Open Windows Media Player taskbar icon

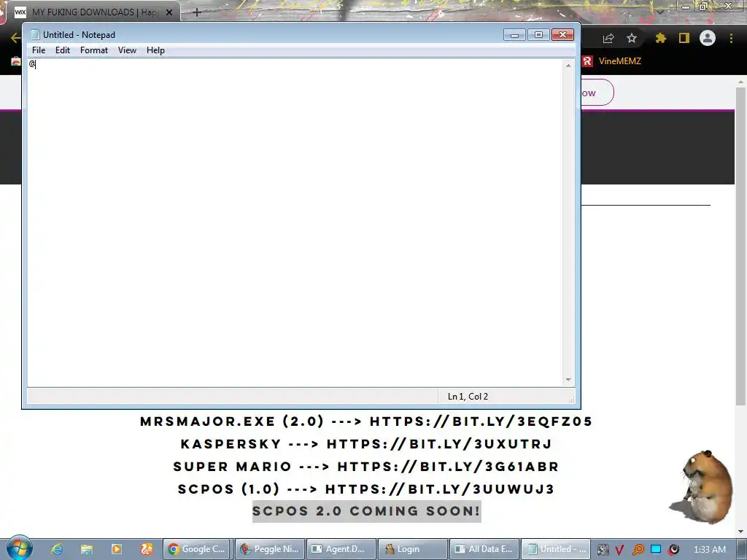pos(116,549)
